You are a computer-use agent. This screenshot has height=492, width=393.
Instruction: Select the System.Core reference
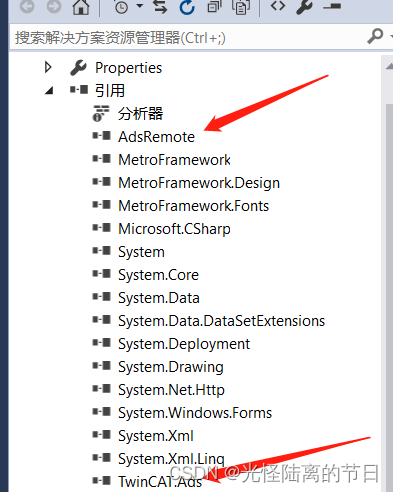[158, 275]
